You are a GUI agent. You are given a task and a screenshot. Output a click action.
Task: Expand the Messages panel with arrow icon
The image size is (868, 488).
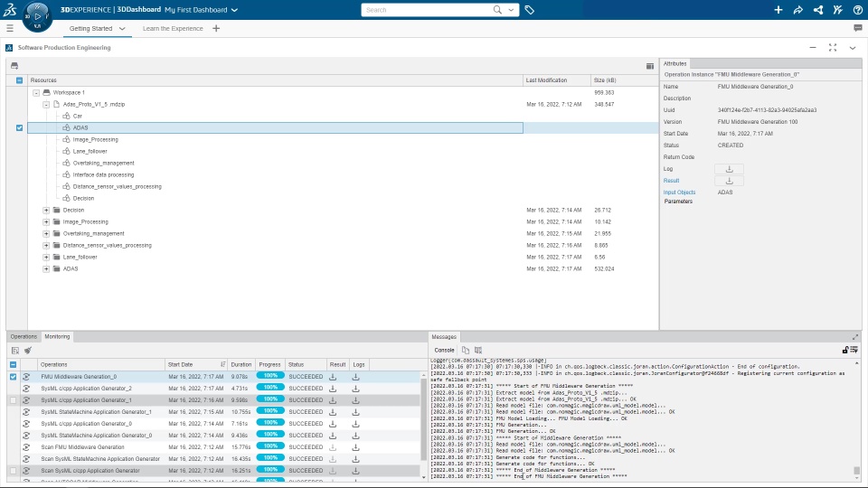(x=855, y=336)
